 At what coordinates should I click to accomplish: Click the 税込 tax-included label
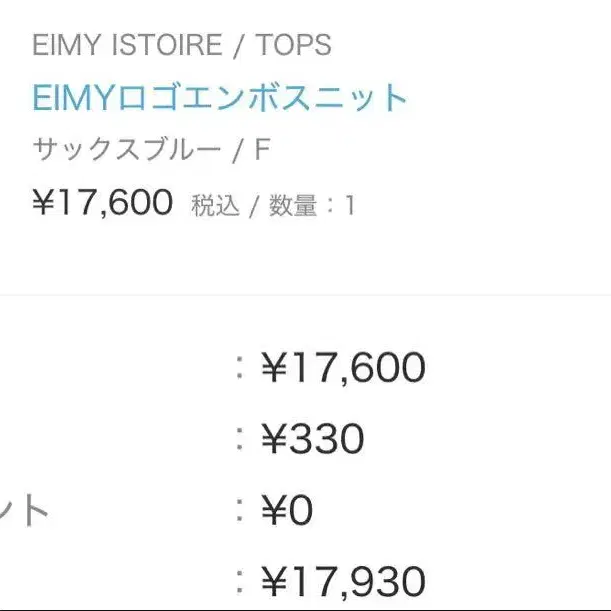click(x=215, y=206)
